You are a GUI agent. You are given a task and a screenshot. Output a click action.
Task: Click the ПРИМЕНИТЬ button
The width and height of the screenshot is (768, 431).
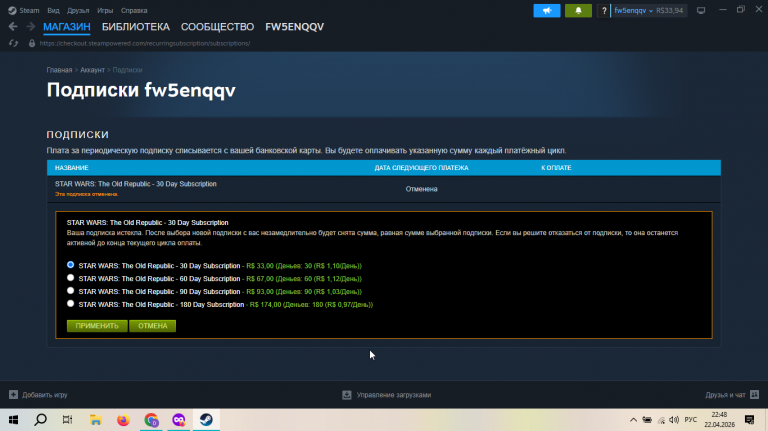(x=97, y=326)
